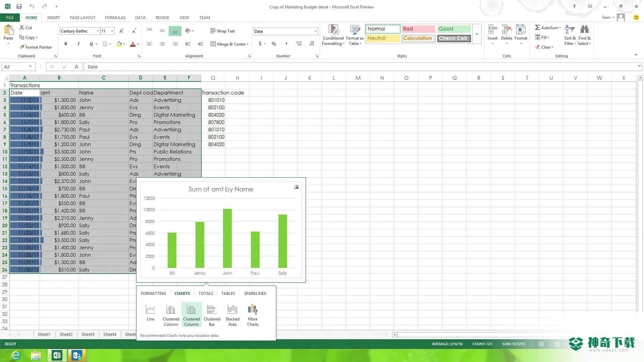The width and height of the screenshot is (644, 362).
Task: Toggle Center horizontal alignment
Action: pyautogui.click(x=162, y=44)
